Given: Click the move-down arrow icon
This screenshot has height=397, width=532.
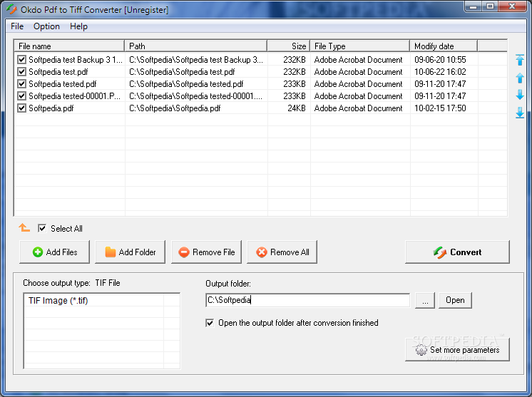Looking at the screenshot, I should (519, 95).
